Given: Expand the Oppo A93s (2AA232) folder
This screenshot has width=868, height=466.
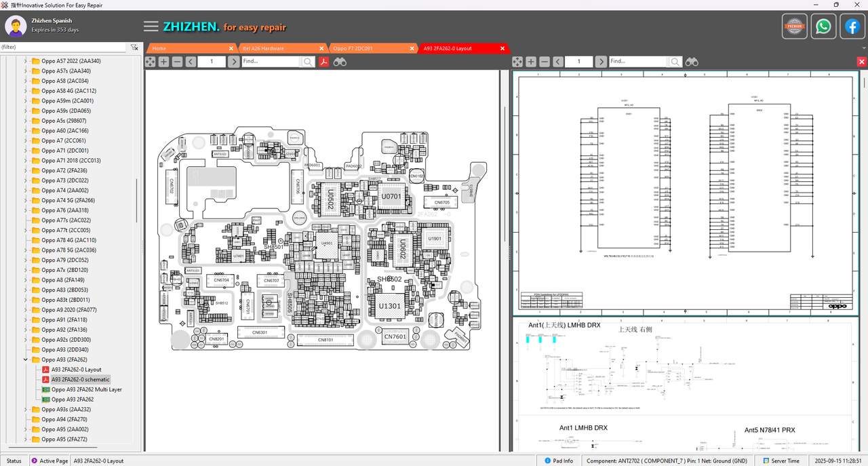Looking at the screenshot, I should point(26,410).
